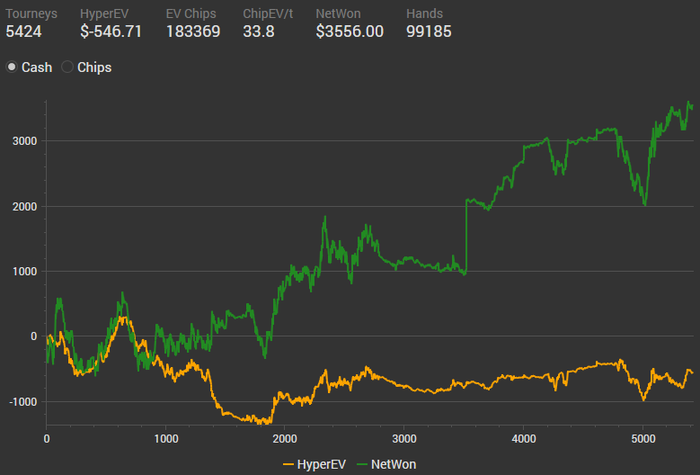The width and height of the screenshot is (700, 475).
Task: Click the 5000 x-axis label
Action: 643,439
